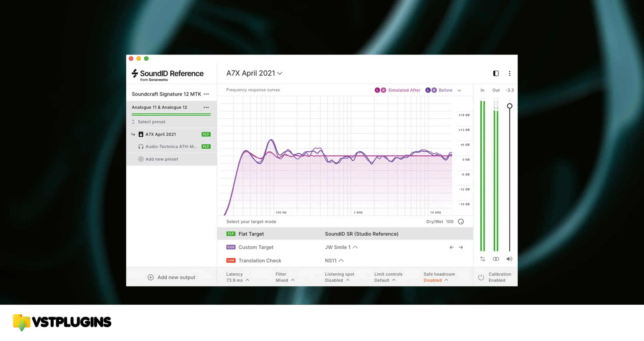Click the headphones icon for Audio-Technica preset
Viewport: 644px width, 341px height.
[141, 147]
